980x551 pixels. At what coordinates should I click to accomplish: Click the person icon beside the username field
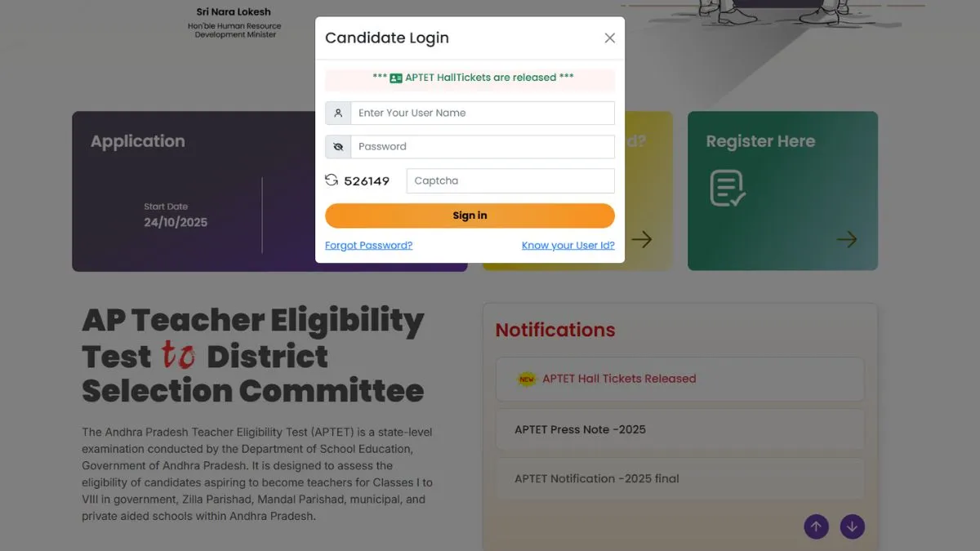point(337,112)
